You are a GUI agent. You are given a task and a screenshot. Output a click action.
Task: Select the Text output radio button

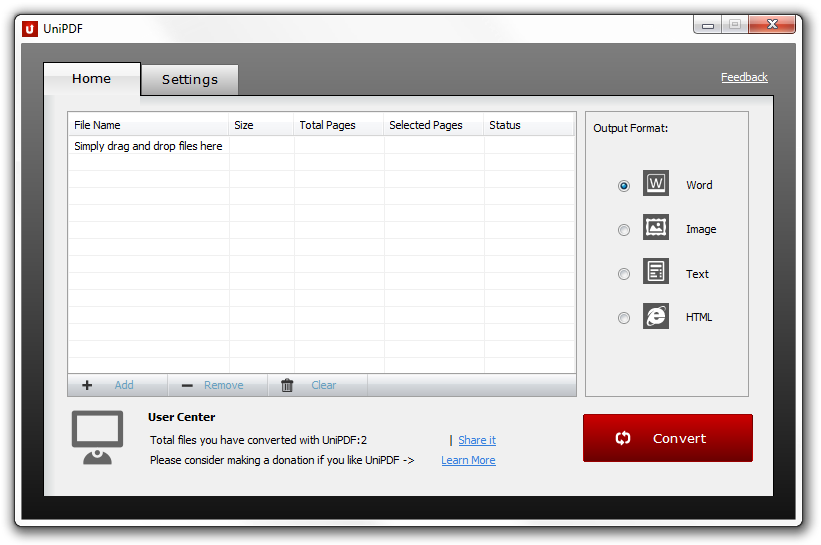coord(624,274)
